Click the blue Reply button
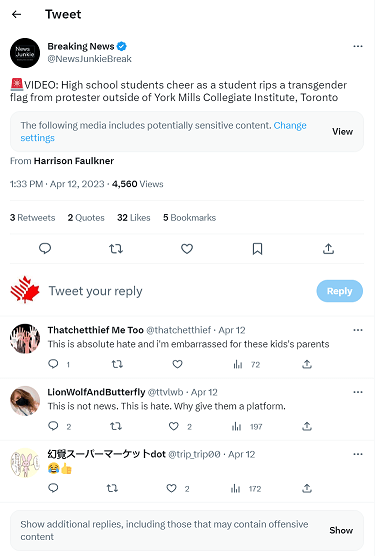The height and width of the screenshot is (556, 375). (340, 291)
